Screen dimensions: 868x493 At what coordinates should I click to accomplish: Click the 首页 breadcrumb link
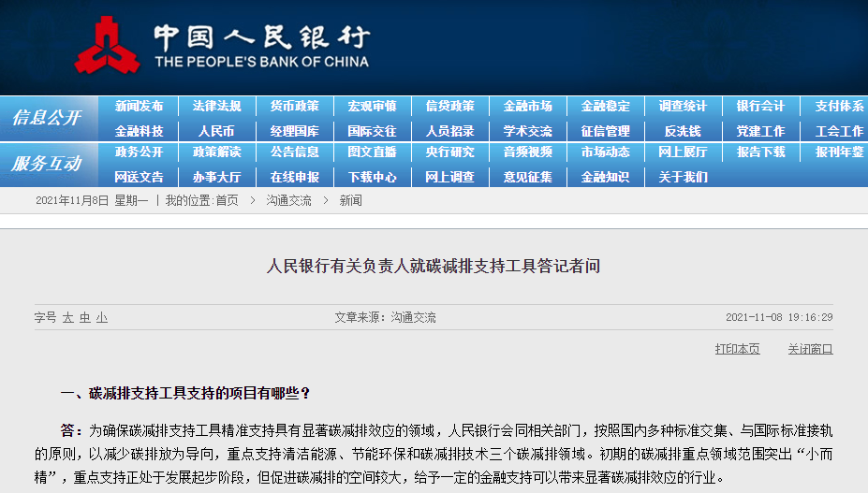point(227,200)
